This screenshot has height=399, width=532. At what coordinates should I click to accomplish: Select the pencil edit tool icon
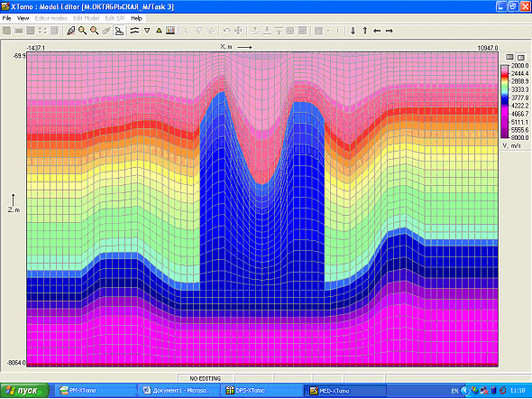click(71, 31)
